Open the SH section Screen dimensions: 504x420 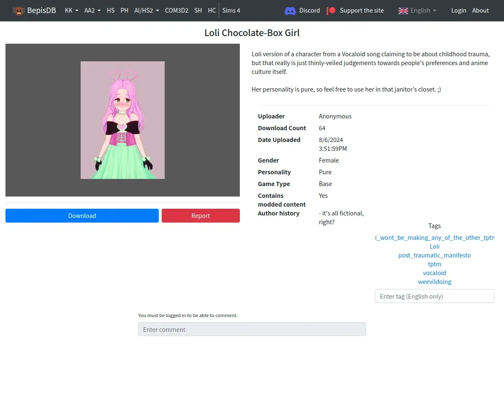(198, 10)
